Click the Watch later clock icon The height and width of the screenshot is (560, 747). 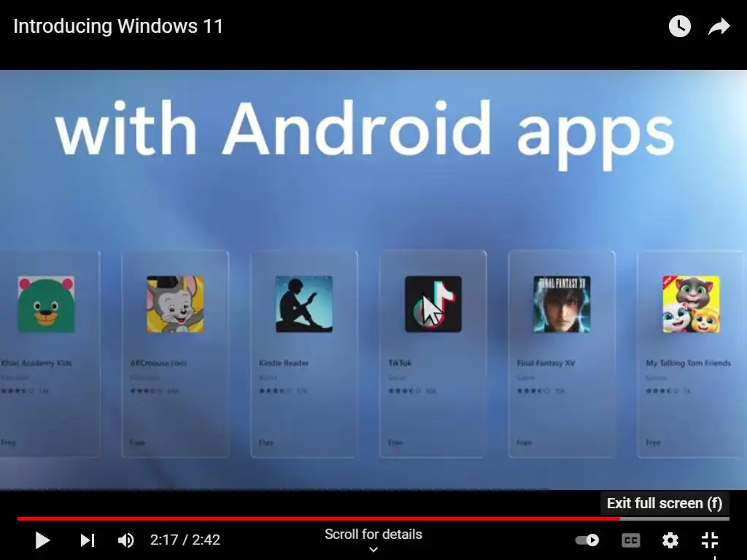point(680,26)
